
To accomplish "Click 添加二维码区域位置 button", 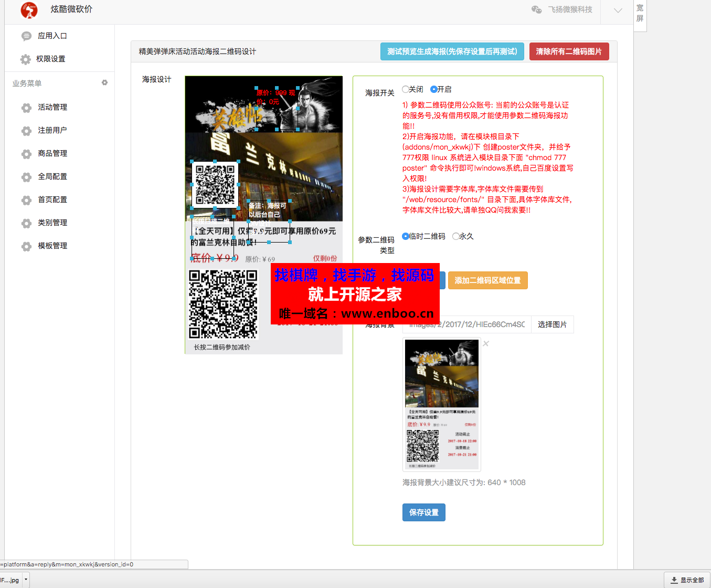I will click(x=488, y=280).
